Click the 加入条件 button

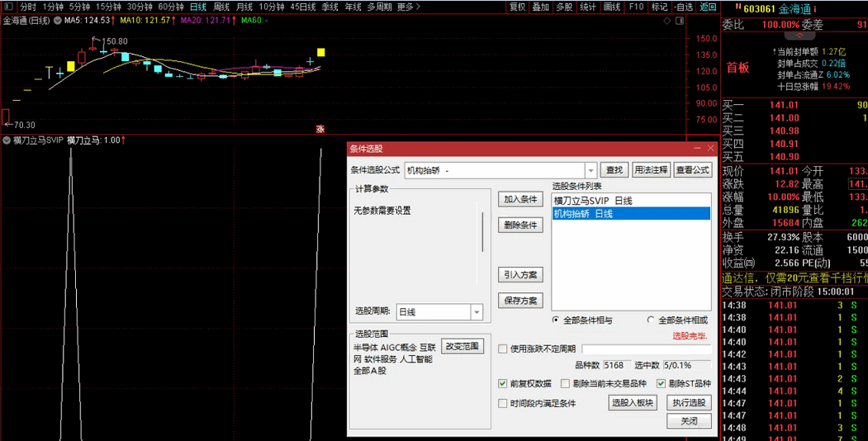coord(520,200)
